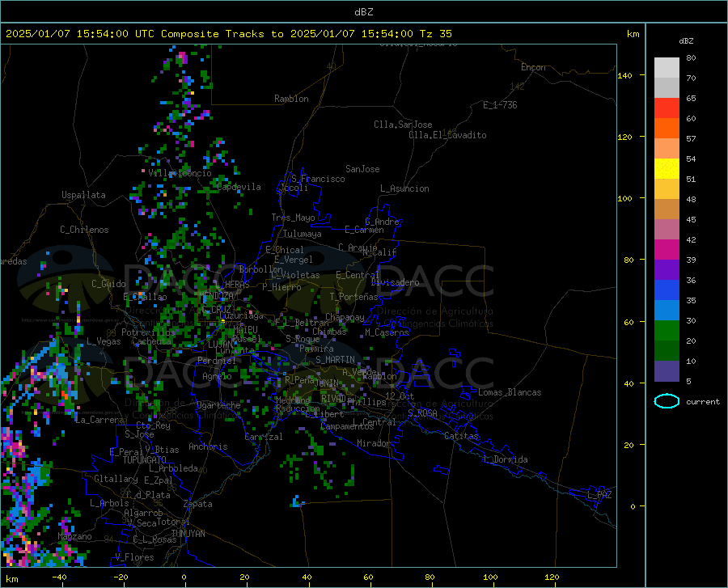
Task: Click the 'Divisadero' map label
Action: pos(395,282)
